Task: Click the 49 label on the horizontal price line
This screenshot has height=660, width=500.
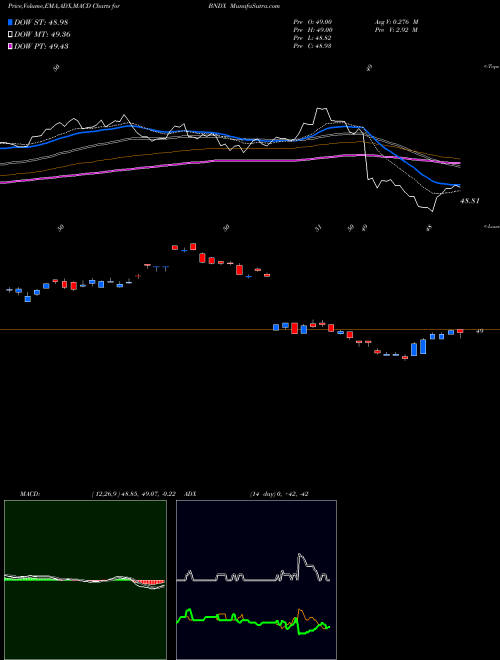Action: pyautogui.click(x=479, y=331)
